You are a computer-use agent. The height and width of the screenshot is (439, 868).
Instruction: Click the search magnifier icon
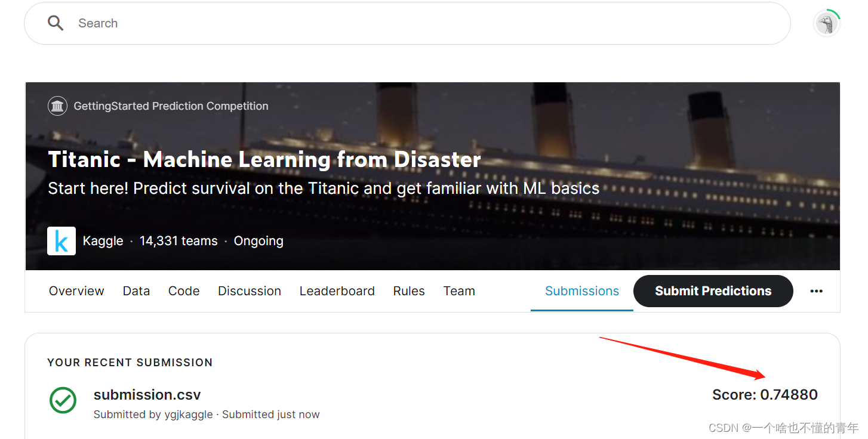point(56,23)
